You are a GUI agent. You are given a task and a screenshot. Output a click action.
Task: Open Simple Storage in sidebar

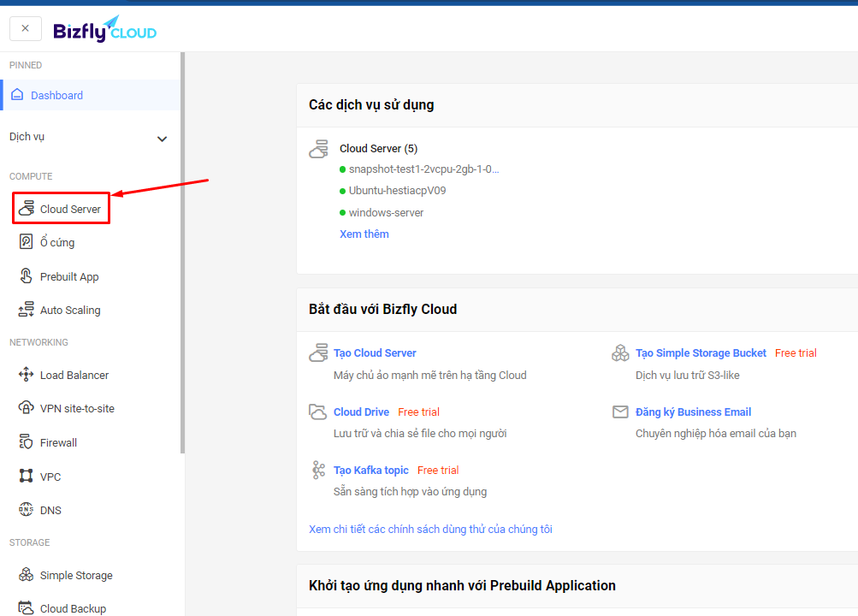pos(76,576)
